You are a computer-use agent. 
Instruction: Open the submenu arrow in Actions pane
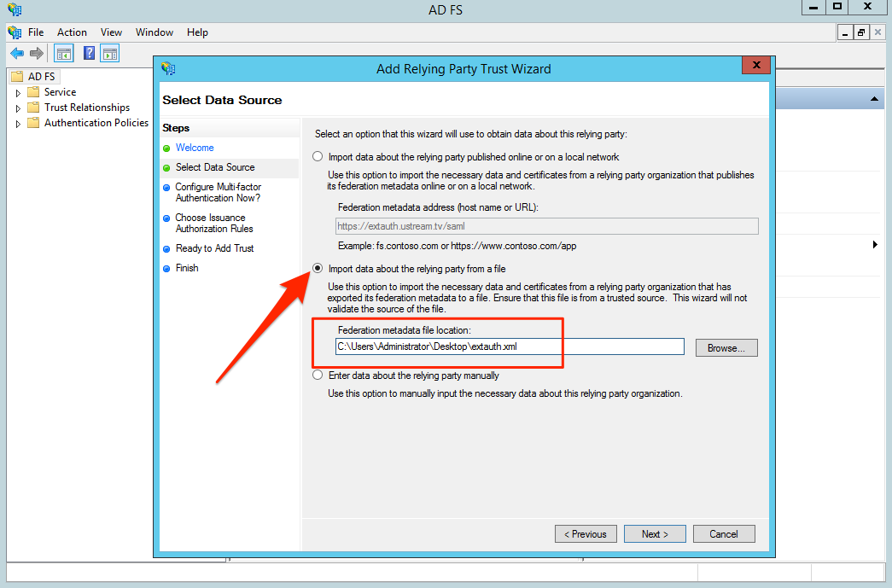click(x=875, y=245)
